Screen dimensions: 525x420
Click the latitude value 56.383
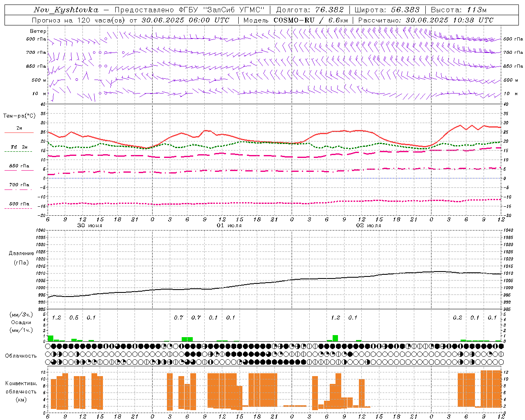point(406,10)
